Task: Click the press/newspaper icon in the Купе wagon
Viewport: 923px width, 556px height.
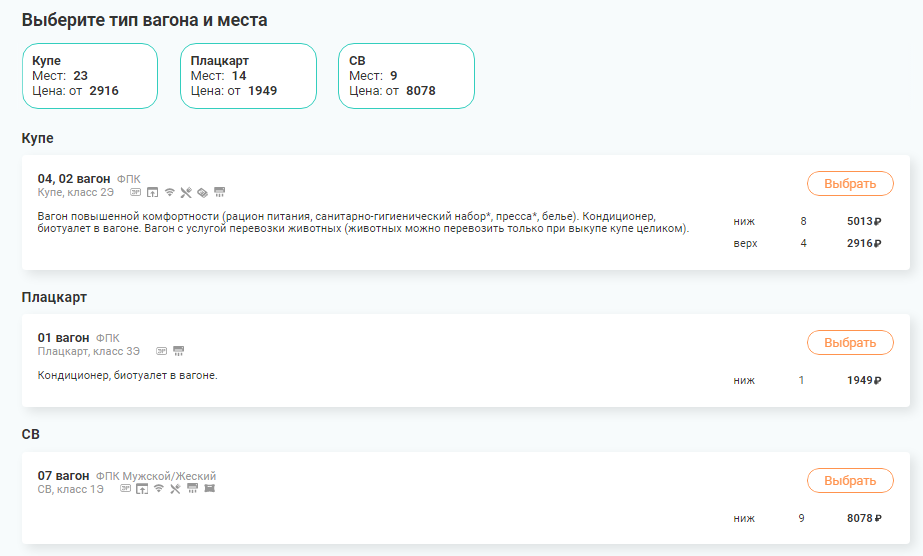Action: (x=202, y=192)
